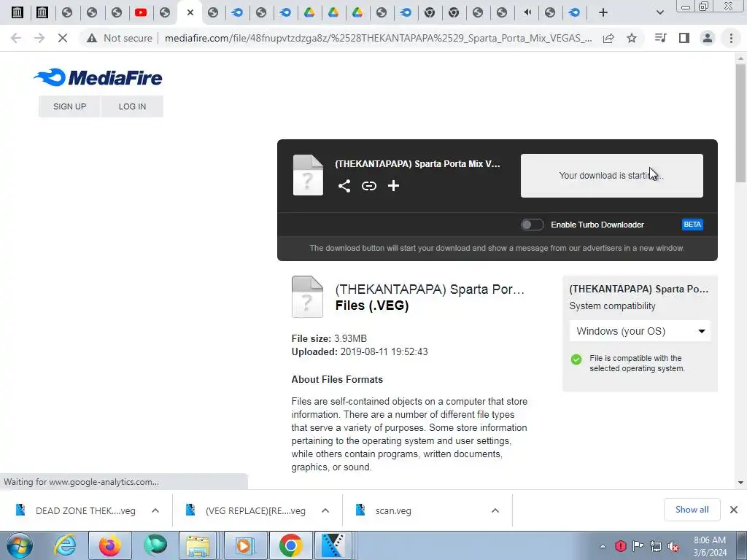This screenshot has width=747, height=560.
Task: Switch to Chrome in the taskbar
Action: point(291,545)
